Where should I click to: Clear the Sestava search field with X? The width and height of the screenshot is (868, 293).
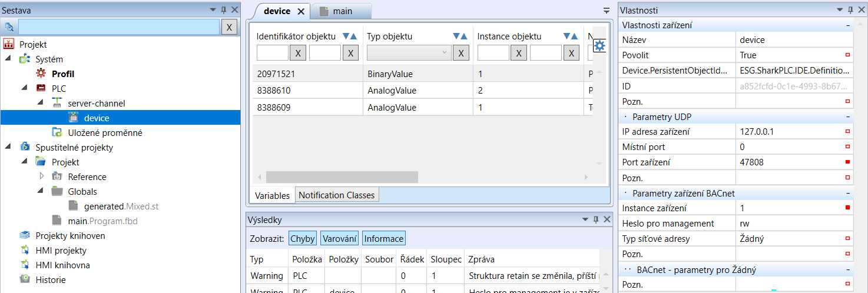click(x=230, y=27)
